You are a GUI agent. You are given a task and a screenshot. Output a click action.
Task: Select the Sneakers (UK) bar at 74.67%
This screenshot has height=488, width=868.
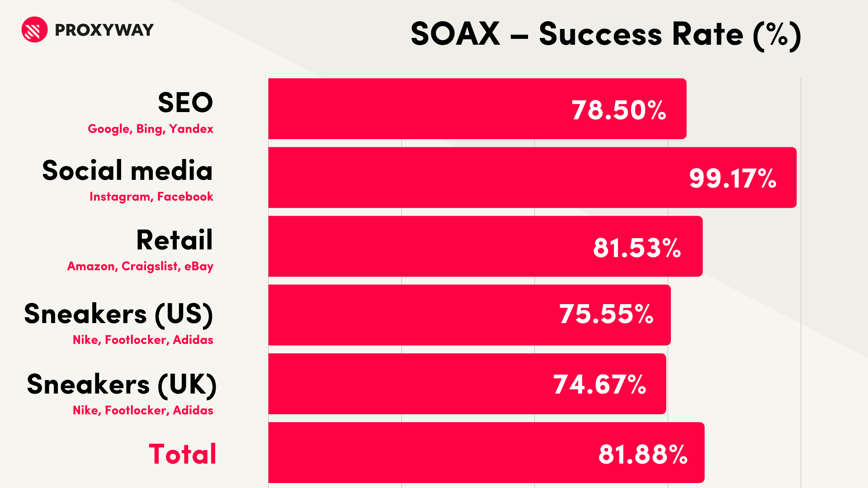[x=467, y=384]
